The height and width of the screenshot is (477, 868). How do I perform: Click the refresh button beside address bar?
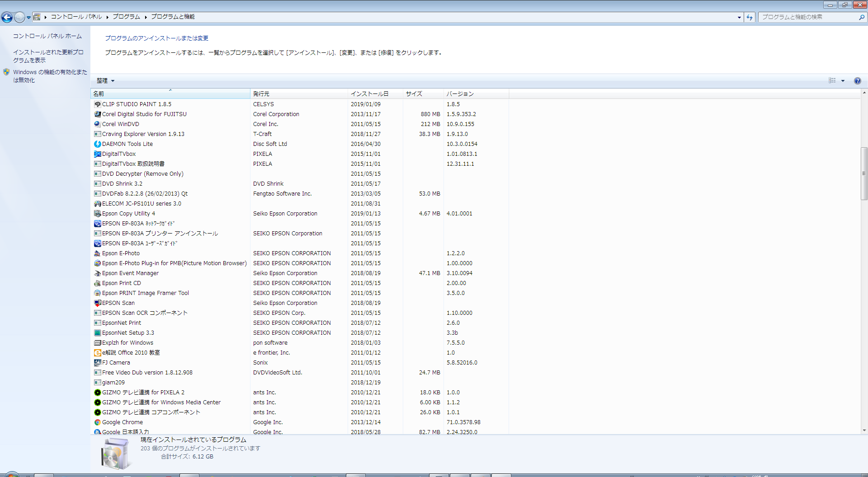(x=750, y=17)
